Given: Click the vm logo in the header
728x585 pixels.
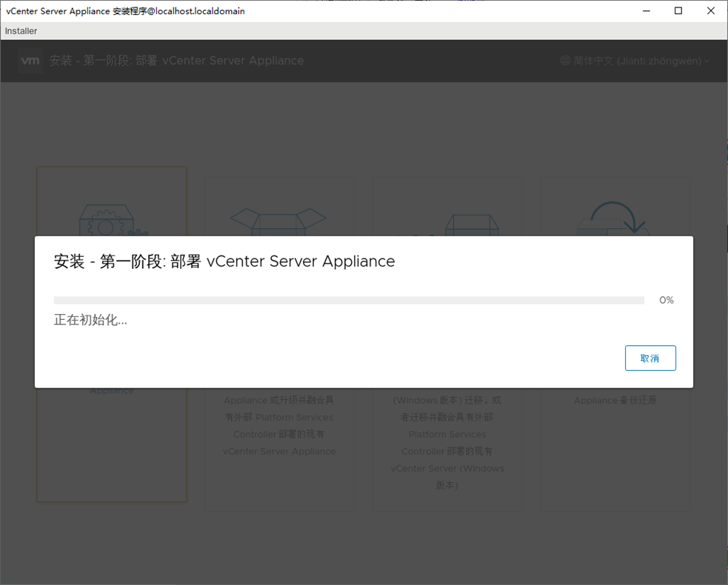Looking at the screenshot, I should [x=30, y=61].
